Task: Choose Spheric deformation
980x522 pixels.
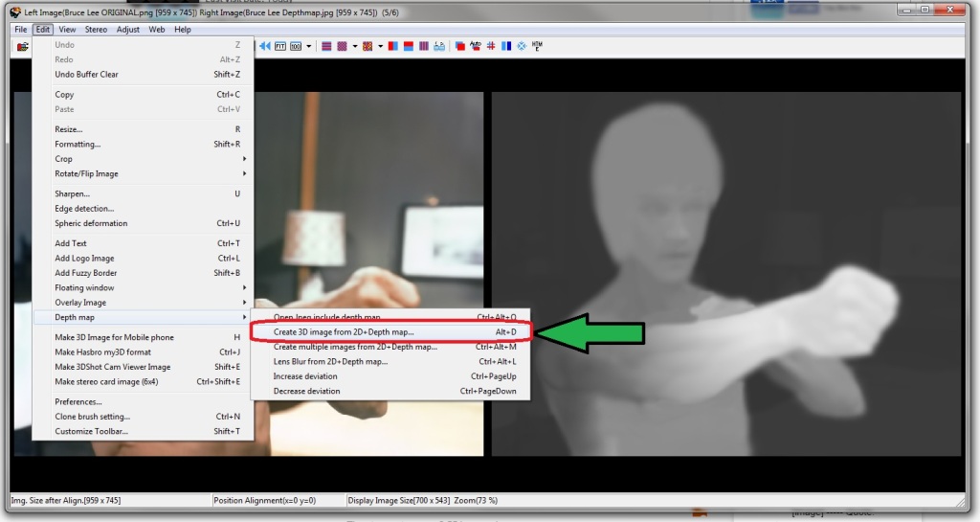Action: pos(144,223)
